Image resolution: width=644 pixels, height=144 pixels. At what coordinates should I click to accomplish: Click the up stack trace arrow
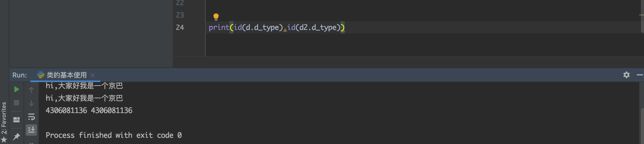(x=31, y=90)
